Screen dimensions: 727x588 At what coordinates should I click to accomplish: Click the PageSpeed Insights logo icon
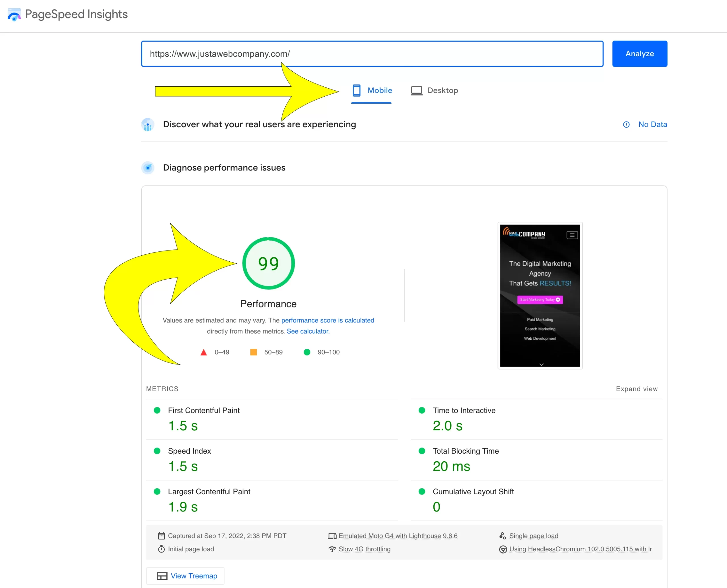14,14
